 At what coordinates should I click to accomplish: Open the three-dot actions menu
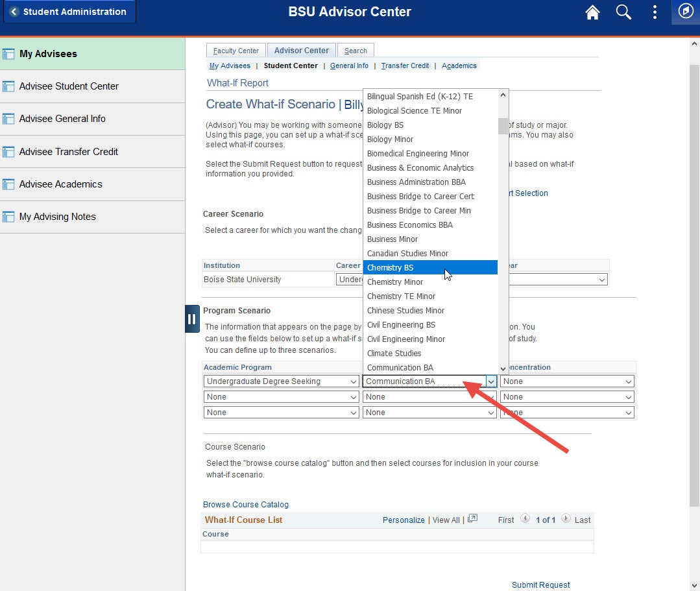[655, 12]
